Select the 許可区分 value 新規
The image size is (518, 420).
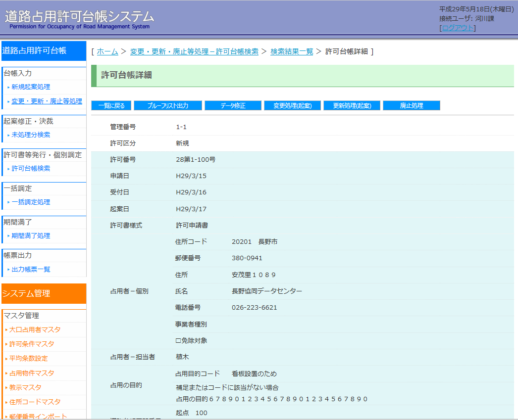tap(182, 143)
